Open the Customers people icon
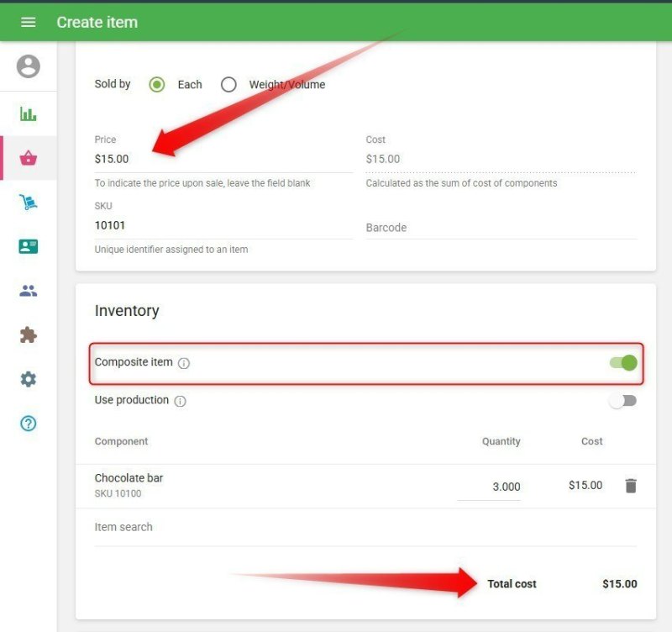 tap(28, 291)
